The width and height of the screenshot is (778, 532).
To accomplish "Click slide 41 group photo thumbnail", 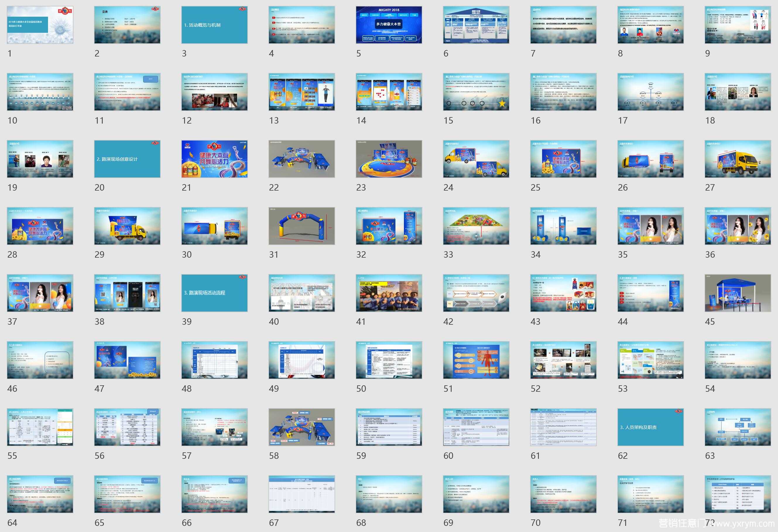I will pyautogui.click(x=389, y=293).
